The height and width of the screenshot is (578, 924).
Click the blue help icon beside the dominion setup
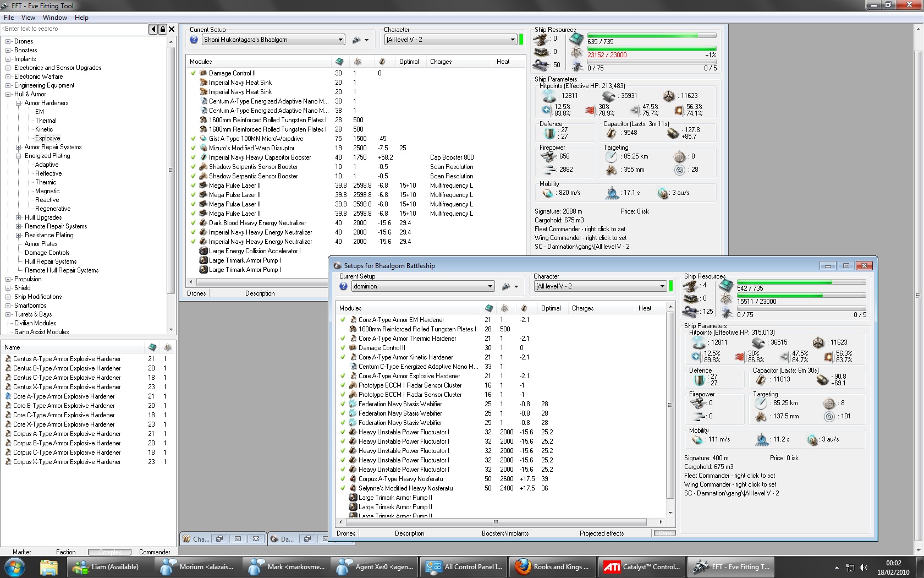coord(343,286)
